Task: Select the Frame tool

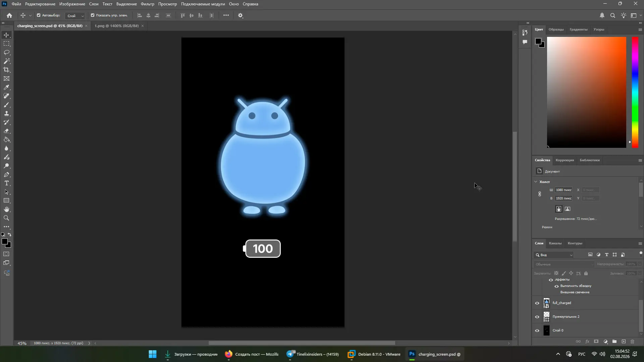Action: 6,78
